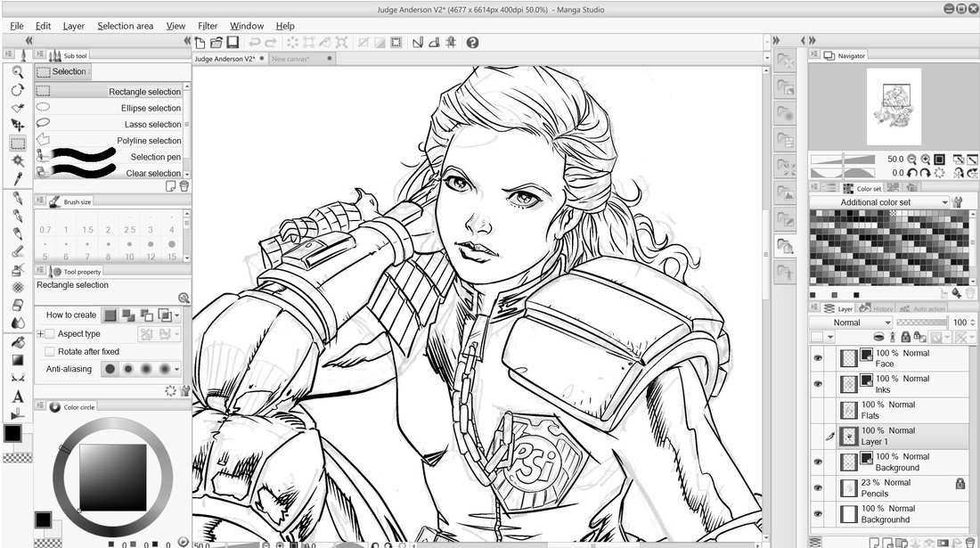Select the Text tool
Image resolution: width=980 pixels, height=548 pixels.
pos(18,396)
